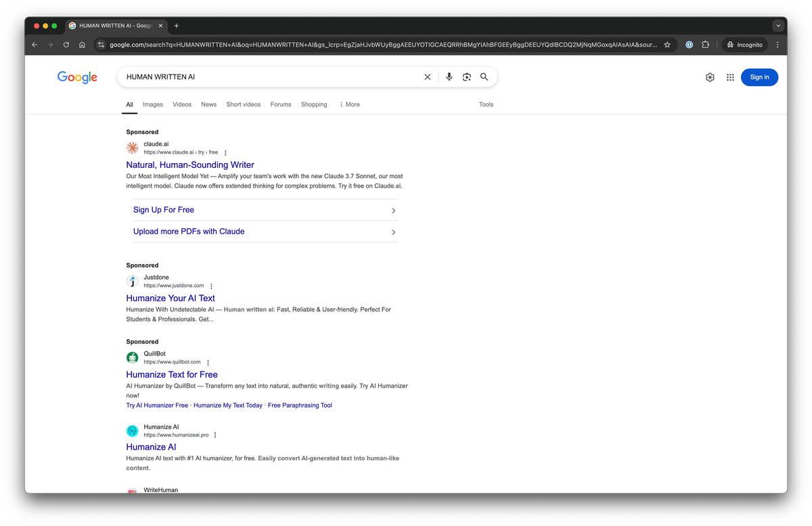Expand the tab search dropdown arrow

click(x=778, y=26)
